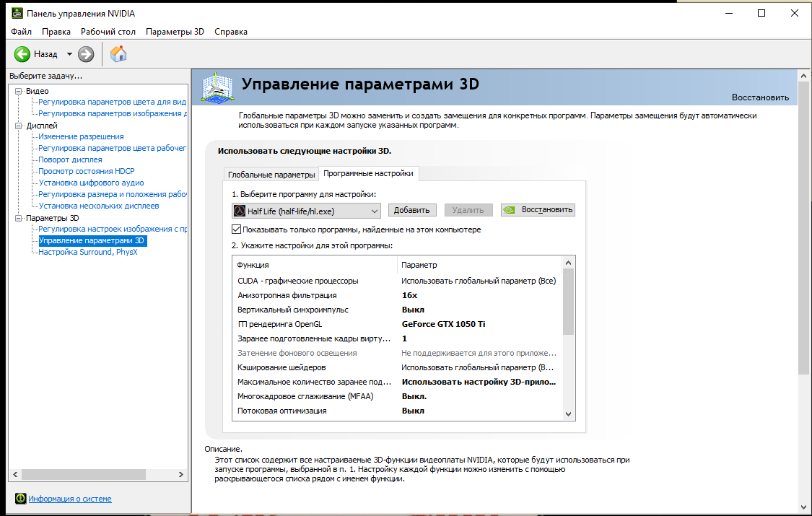812x516 pixels.
Task: Open the Правка menu
Action: (x=56, y=32)
